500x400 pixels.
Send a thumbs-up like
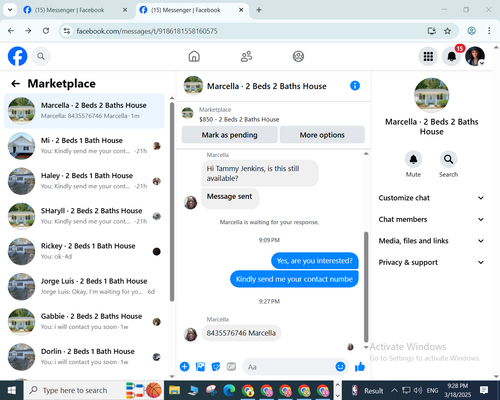point(360,367)
